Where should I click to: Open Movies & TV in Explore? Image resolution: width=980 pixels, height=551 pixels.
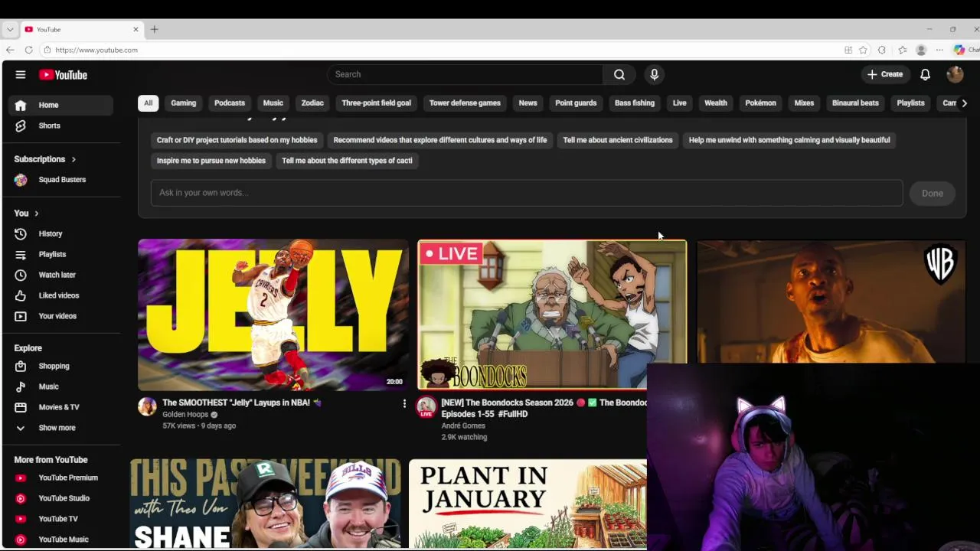click(61, 407)
